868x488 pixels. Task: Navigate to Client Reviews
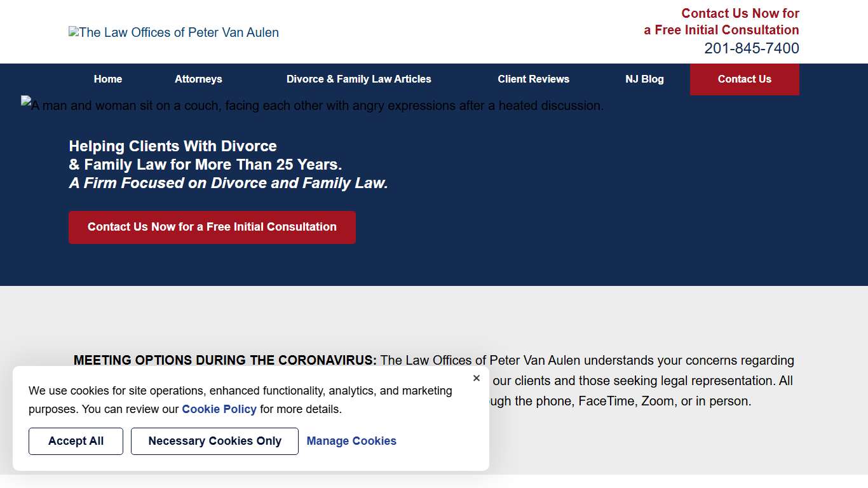tap(533, 79)
